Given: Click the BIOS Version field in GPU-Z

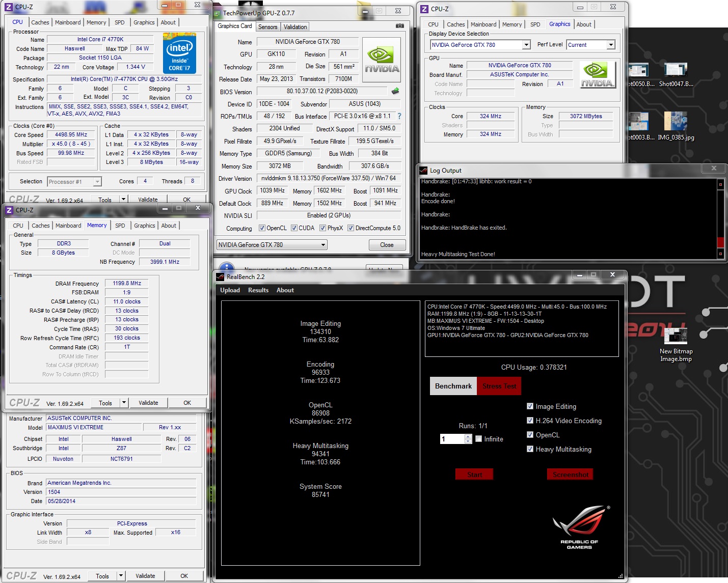Looking at the screenshot, I should click(322, 91).
